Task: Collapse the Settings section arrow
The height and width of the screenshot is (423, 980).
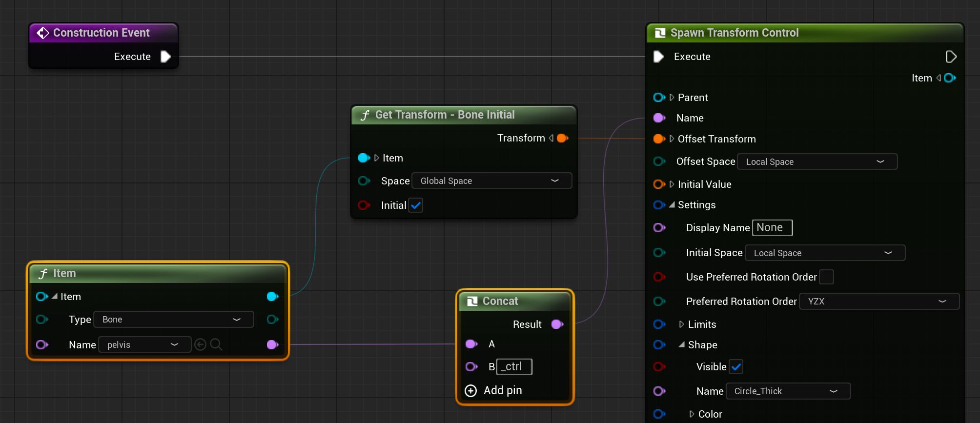Action: coord(672,205)
